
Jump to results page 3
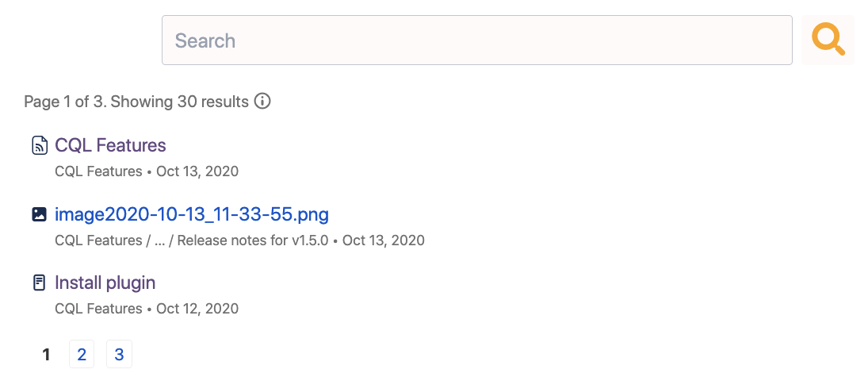pyautogui.click(x=119, y=355)
